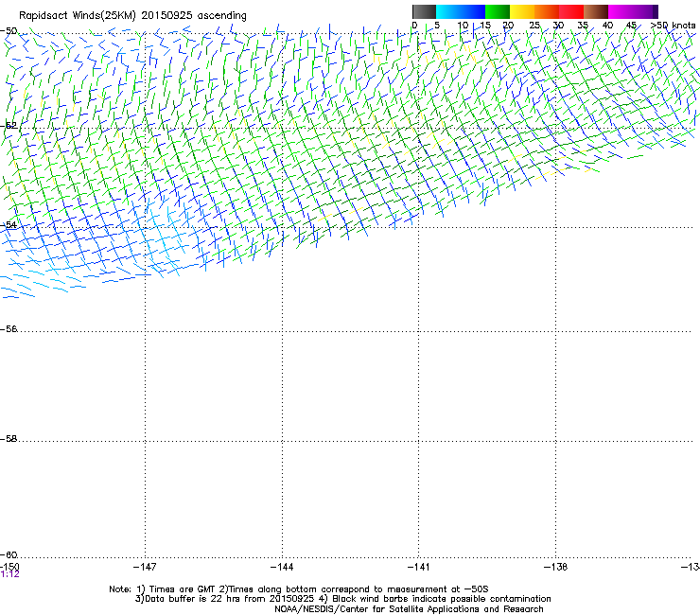700x615 pixels.
Task: Click the '-150' longitude axis label
Action: 9,567
